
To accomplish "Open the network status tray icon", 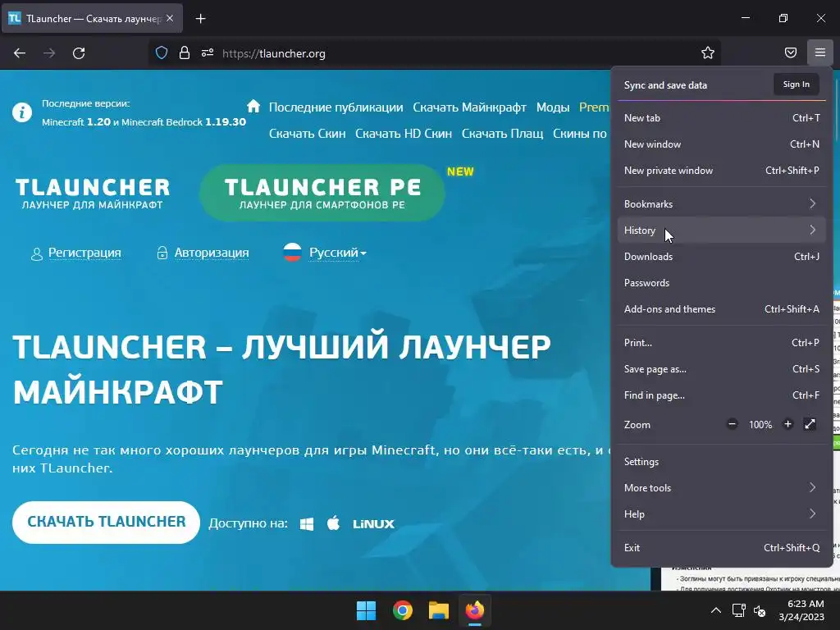I will tap(739, 610).
